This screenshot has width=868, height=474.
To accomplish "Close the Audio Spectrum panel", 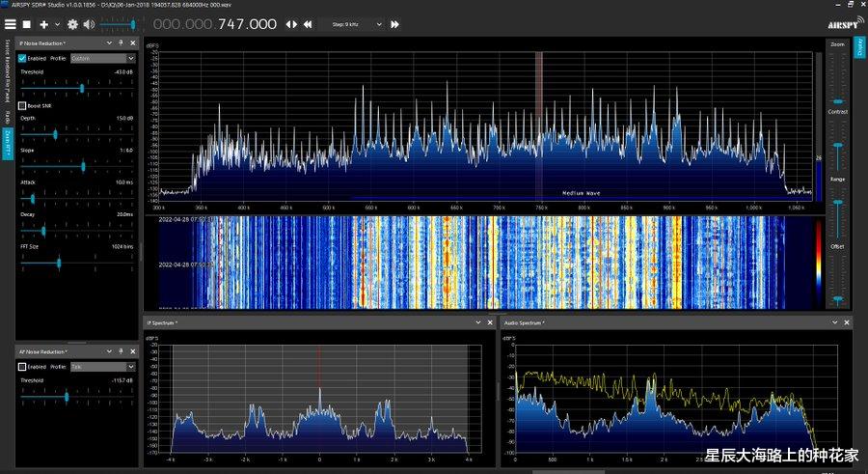I will point(847,322).
